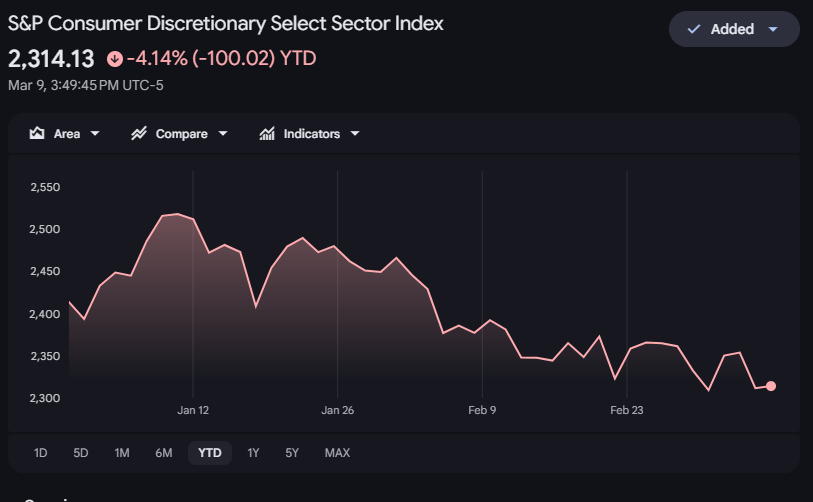Screen dimensions: 813x502
Task: Select the 1D time range
Action: coord(41,453)
